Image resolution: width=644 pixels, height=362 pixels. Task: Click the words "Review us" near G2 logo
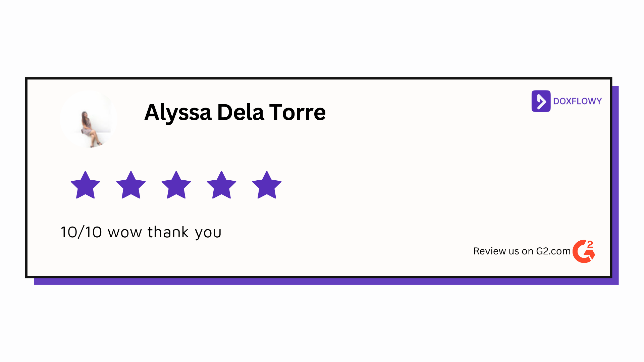(496, 251)
